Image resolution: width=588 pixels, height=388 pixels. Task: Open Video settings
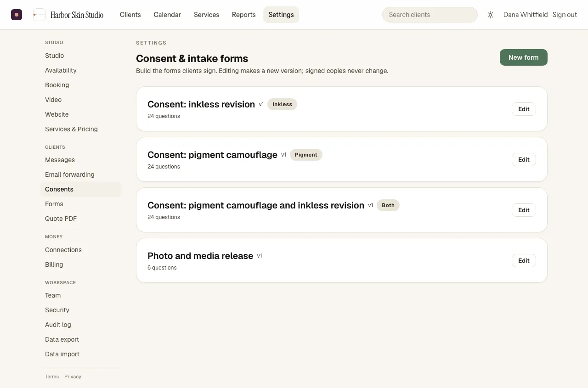pos(81,100)
